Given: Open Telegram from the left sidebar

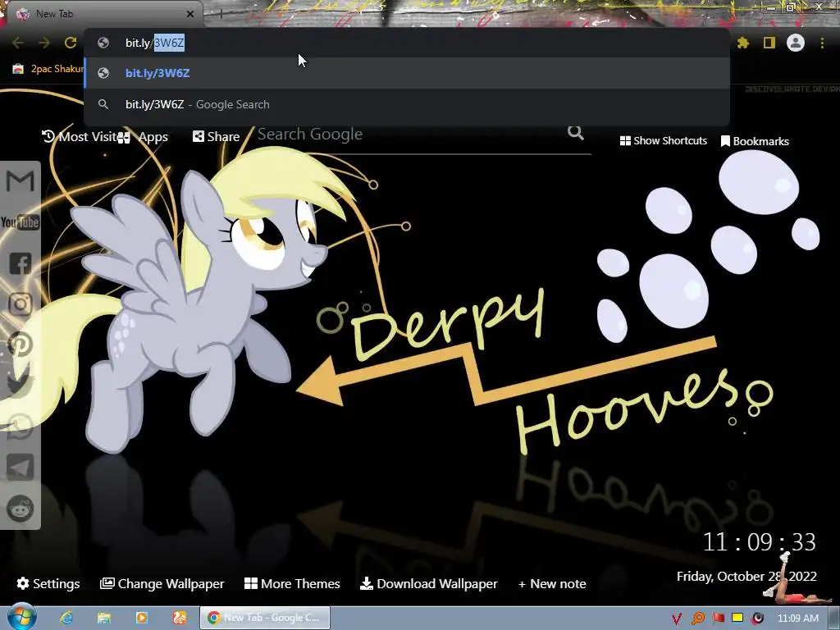Looking at the screenshot, I should pyautogui.click(x=21, y=467).
